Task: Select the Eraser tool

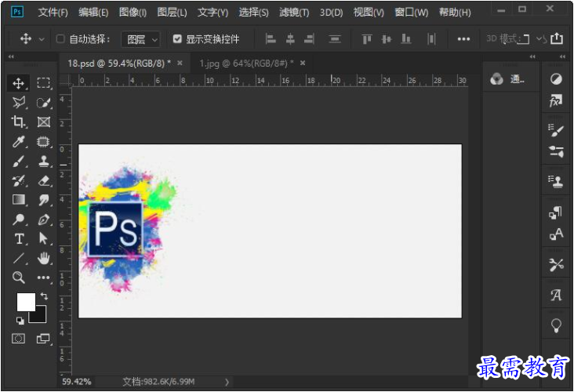Action: [44, 180]
